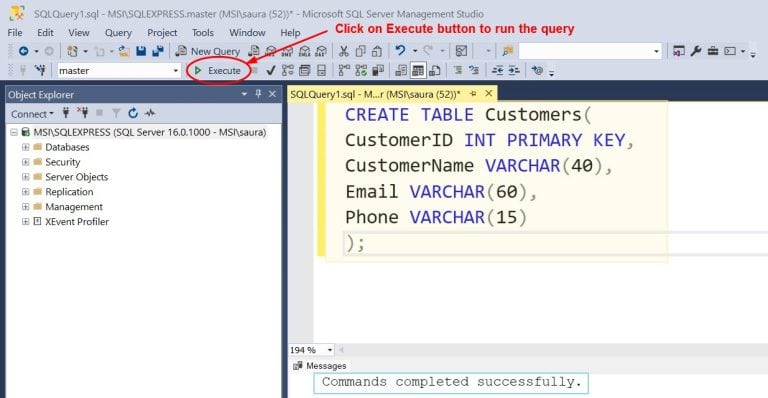Expand the Security folder
The image size is (768, 398).
pyautogui.click(x=25, y=162)
